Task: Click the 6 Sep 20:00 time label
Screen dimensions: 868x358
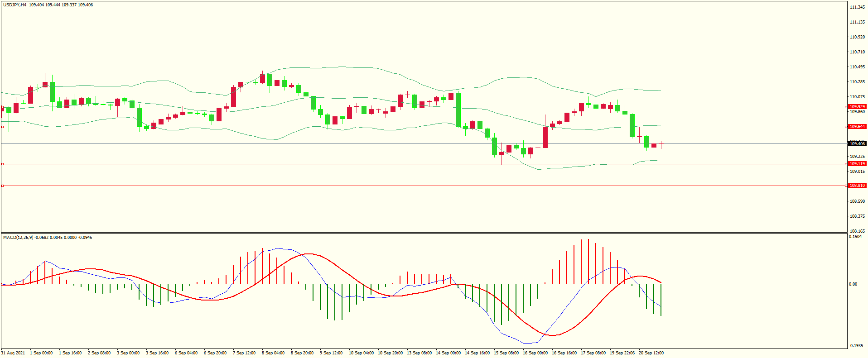Action: (x=215, y=353)
